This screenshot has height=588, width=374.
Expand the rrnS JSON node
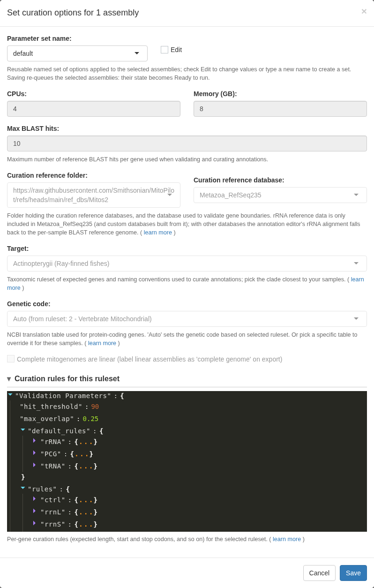34,523
